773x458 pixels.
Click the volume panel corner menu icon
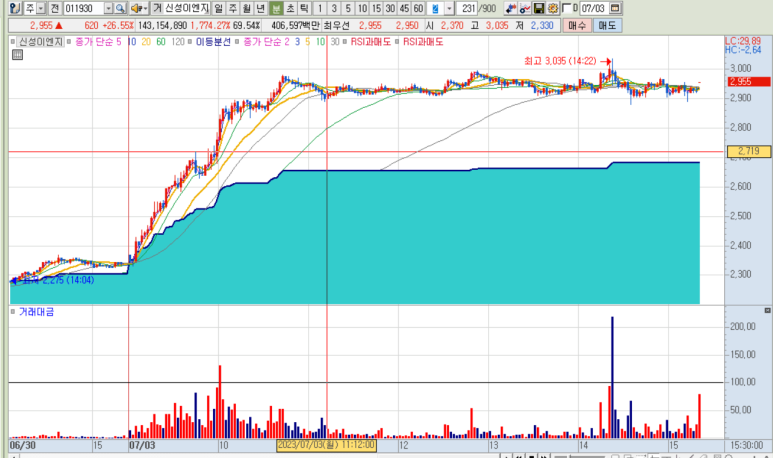(767, 310)
